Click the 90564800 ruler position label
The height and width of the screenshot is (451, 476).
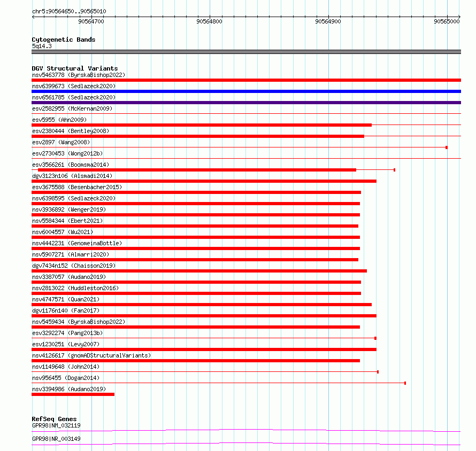click(x=209, y=21)
